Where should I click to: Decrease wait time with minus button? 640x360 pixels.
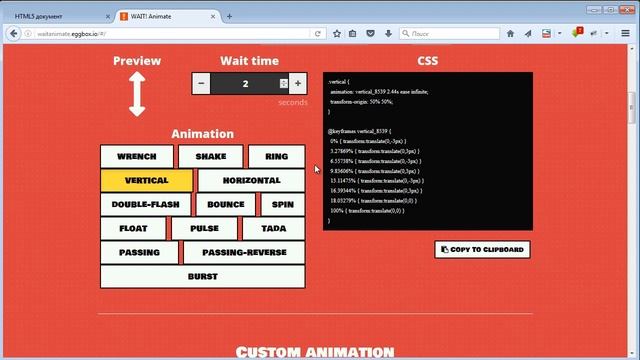coord(201,84)
